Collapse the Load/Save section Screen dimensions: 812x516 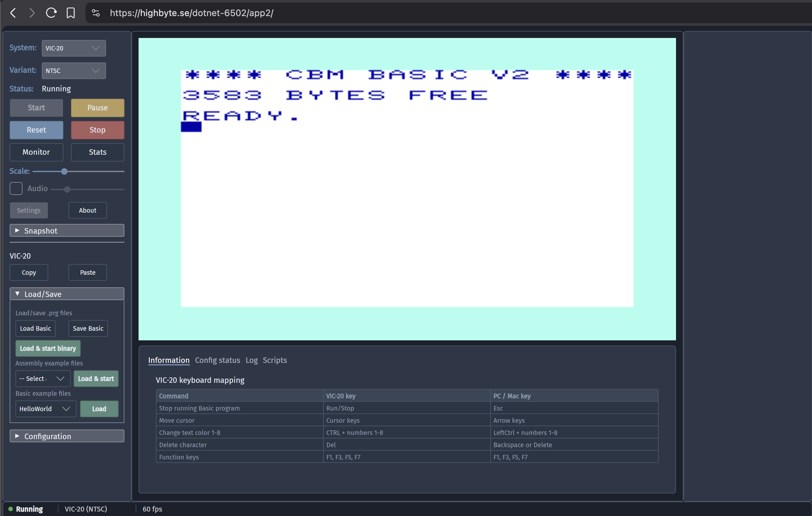click(67, 294)
